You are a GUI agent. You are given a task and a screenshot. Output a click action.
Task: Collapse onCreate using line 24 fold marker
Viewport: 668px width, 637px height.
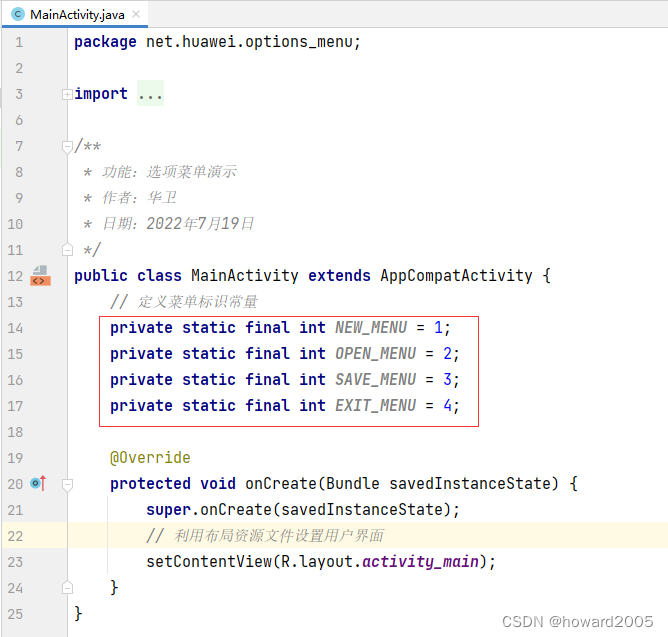67,588
